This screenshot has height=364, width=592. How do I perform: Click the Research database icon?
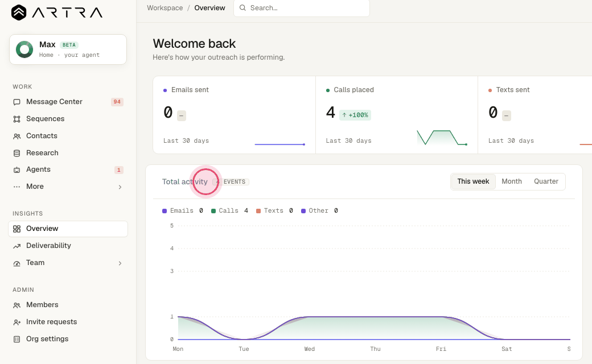(17, 153)
